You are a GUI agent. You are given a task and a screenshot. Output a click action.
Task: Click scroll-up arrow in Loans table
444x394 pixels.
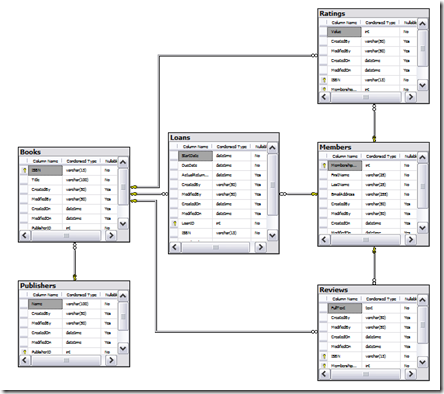coord(272,148)
